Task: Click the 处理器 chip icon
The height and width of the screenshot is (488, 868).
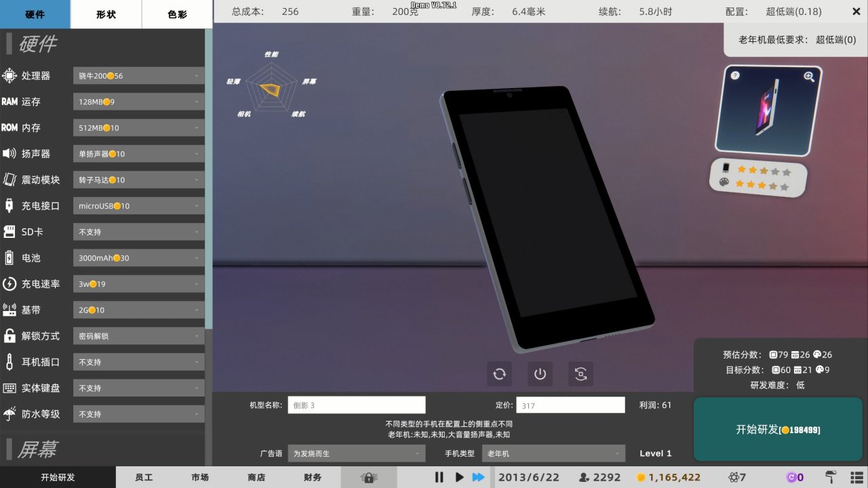Action: point(9,76)
